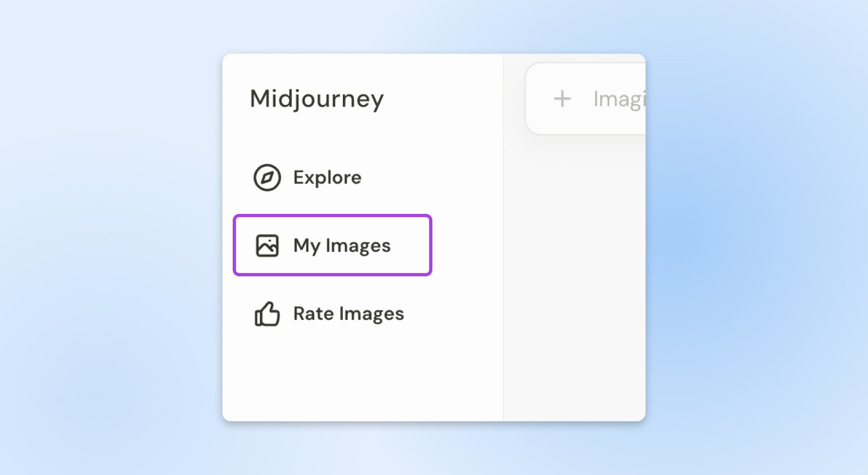The width and height of the screenshot is (868, 475).
Task: Click the word My in My Images
Action: tap(307, 246)
